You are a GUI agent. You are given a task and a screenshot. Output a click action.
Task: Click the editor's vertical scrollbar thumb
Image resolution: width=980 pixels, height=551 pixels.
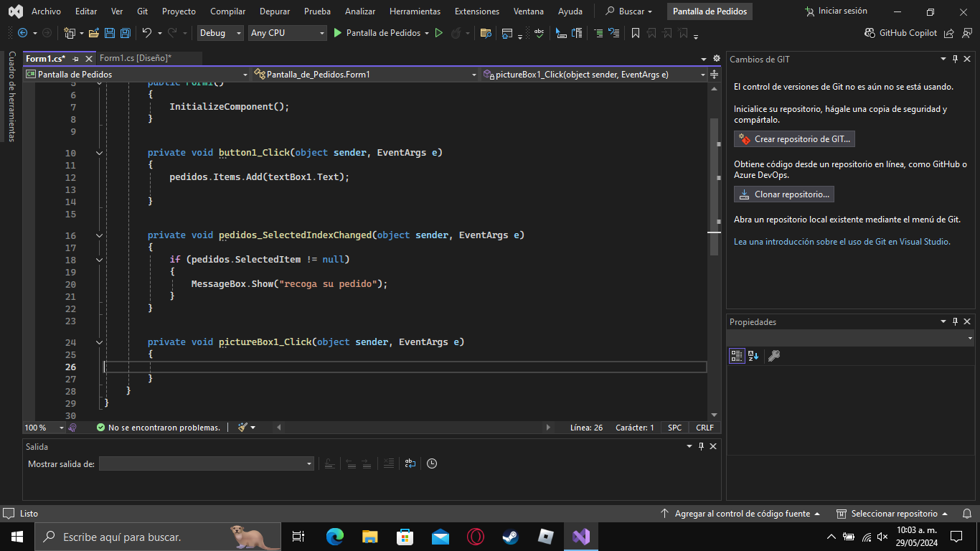[714, 187]
